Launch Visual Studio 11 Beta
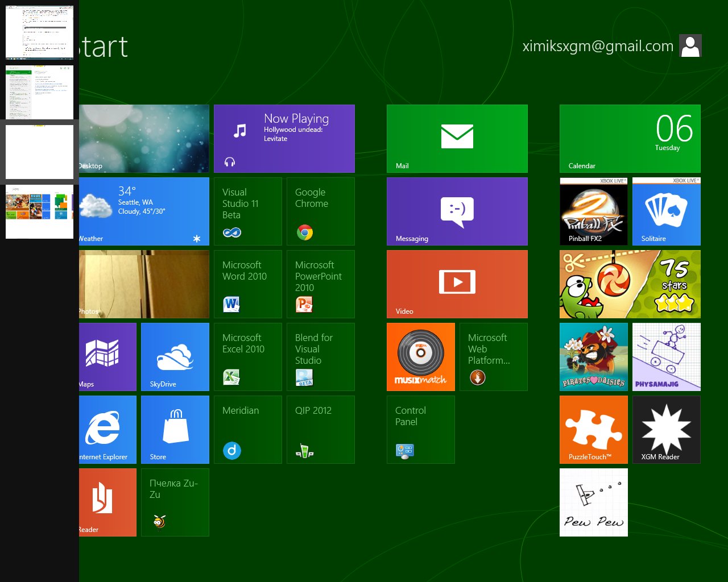Screen dimensions: 728x582 (248, 211)
